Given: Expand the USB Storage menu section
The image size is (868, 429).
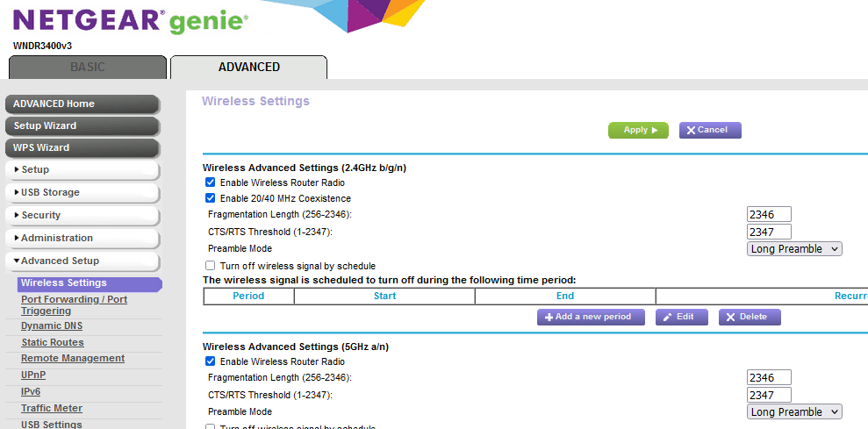Looking at the screenshot, I should (x=82, y=192).
